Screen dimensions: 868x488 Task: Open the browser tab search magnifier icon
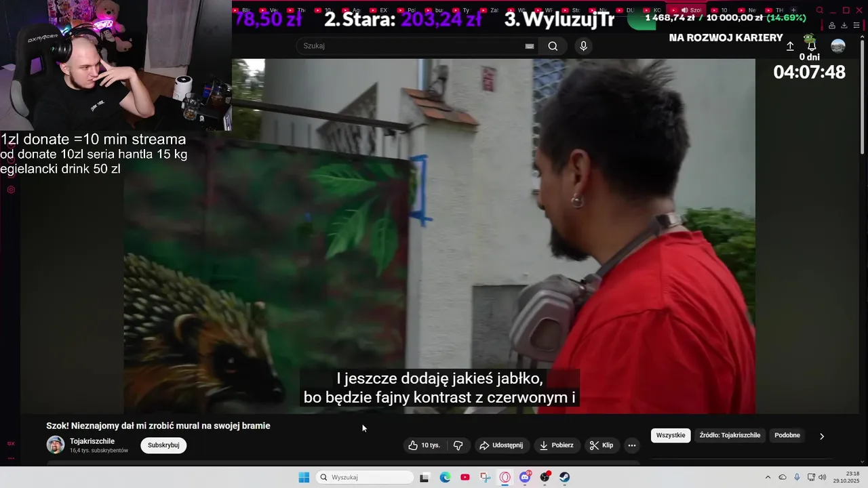[820, 10]
